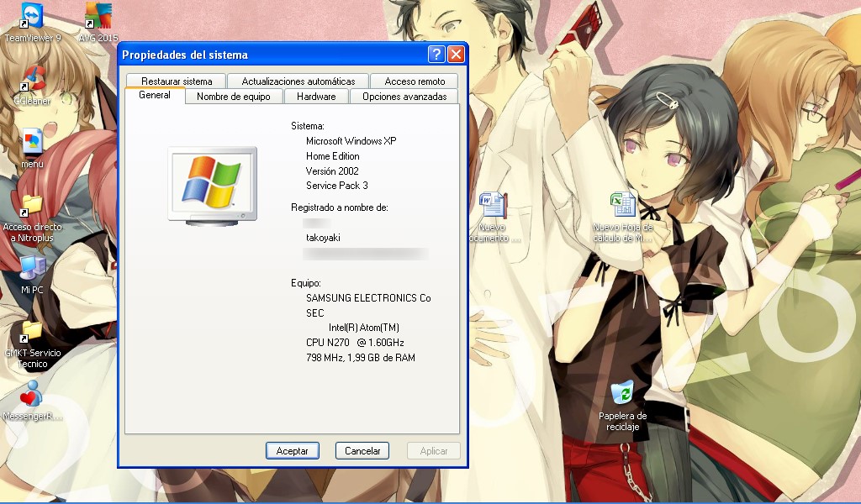Click the Cancelar button
Screen dimensions: 861x504
tap(362, 451)
